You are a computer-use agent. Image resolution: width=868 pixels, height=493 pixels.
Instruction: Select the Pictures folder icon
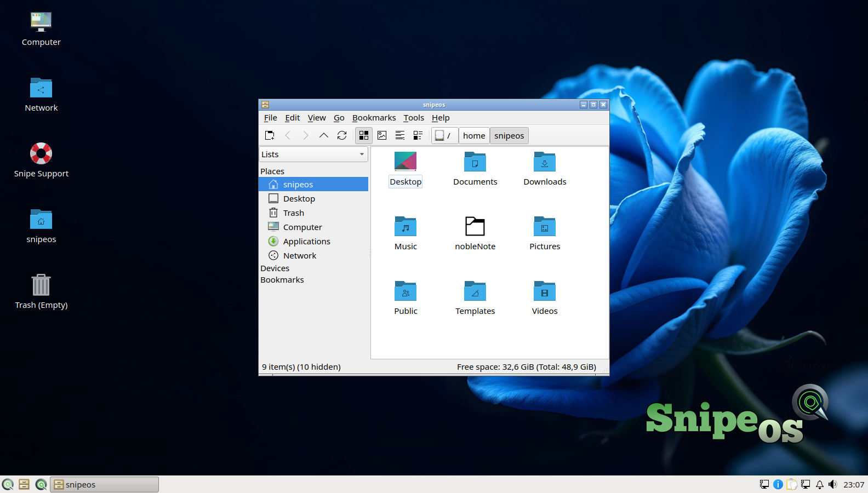pos(545,227)
